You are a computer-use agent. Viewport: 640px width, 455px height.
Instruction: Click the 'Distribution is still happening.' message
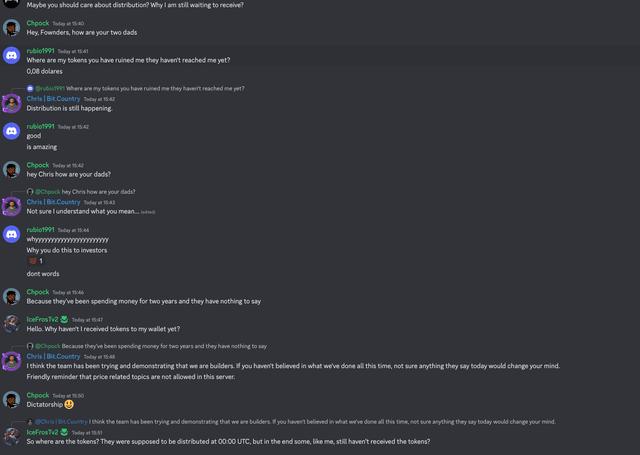(x=69, y=109)
